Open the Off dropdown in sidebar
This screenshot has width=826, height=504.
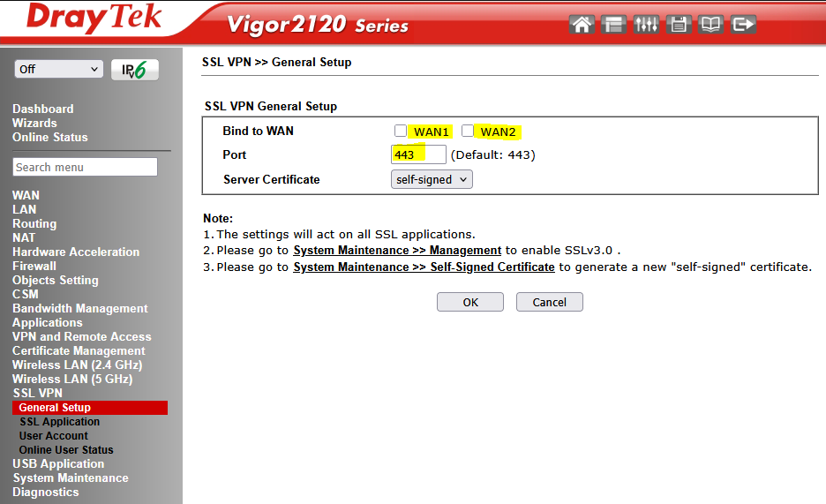58,69
